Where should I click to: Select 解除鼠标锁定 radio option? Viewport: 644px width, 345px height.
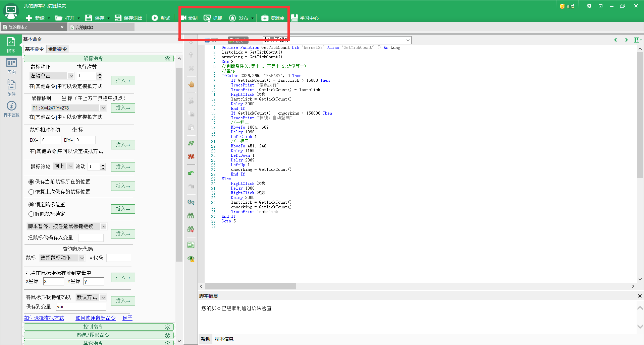[31, 214]
